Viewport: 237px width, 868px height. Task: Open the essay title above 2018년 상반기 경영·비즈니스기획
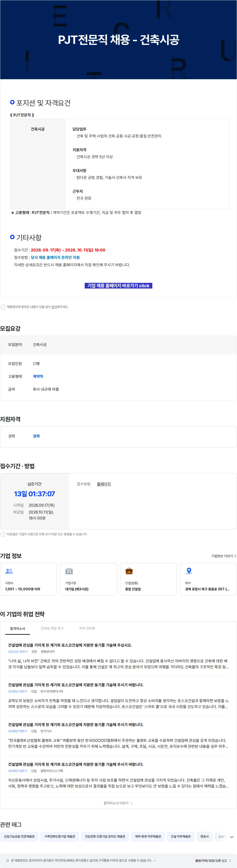pos(76,764)
